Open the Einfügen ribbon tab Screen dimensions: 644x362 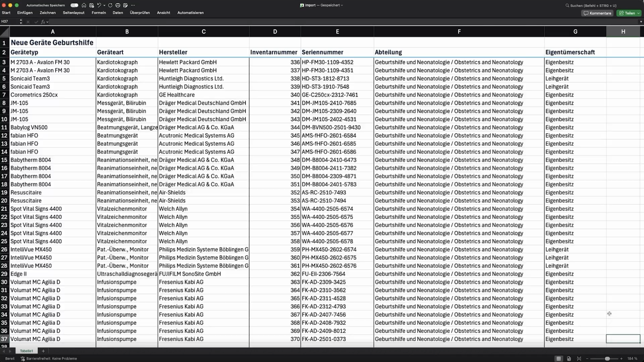[25, 13]
